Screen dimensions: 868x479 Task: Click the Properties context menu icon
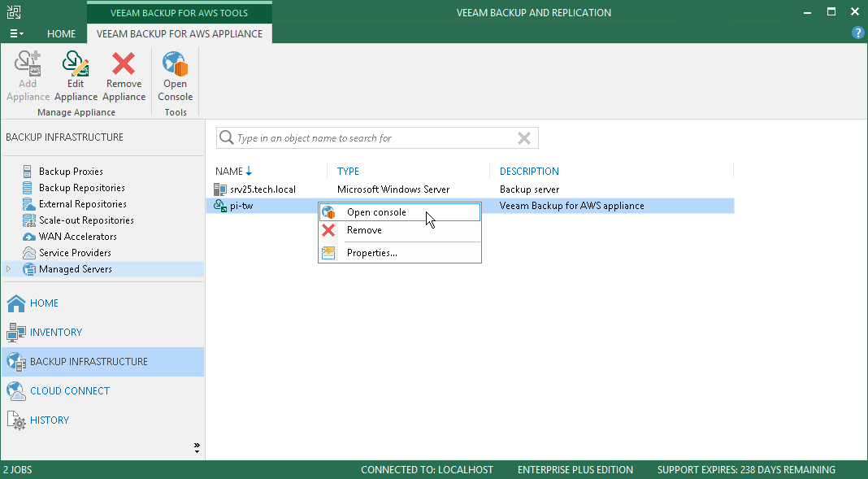coord(328,253)
